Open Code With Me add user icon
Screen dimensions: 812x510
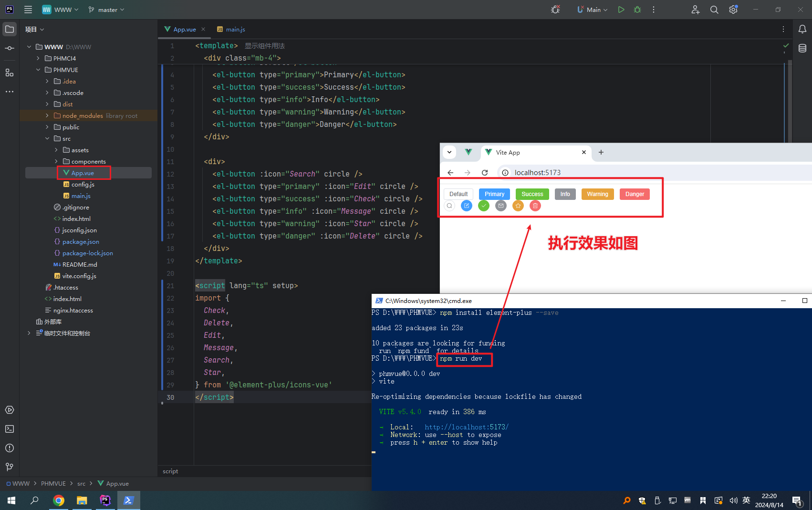click(x=696, y=10)
